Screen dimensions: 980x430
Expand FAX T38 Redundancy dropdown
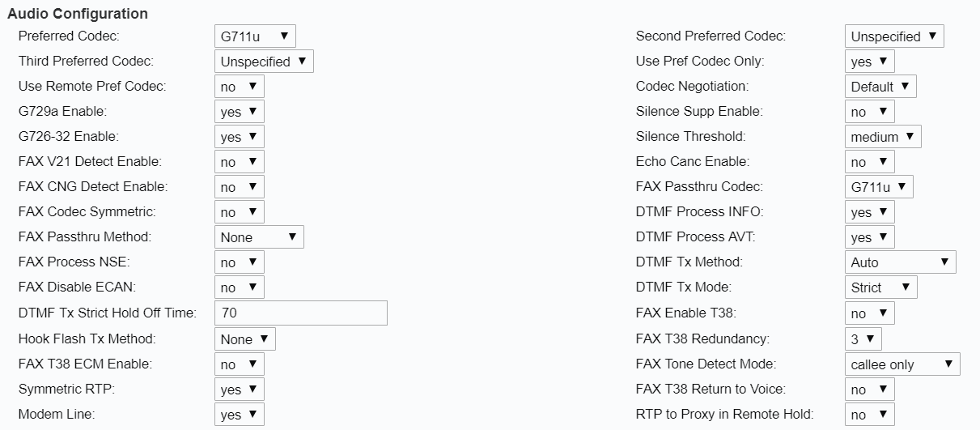coord(863,339)
